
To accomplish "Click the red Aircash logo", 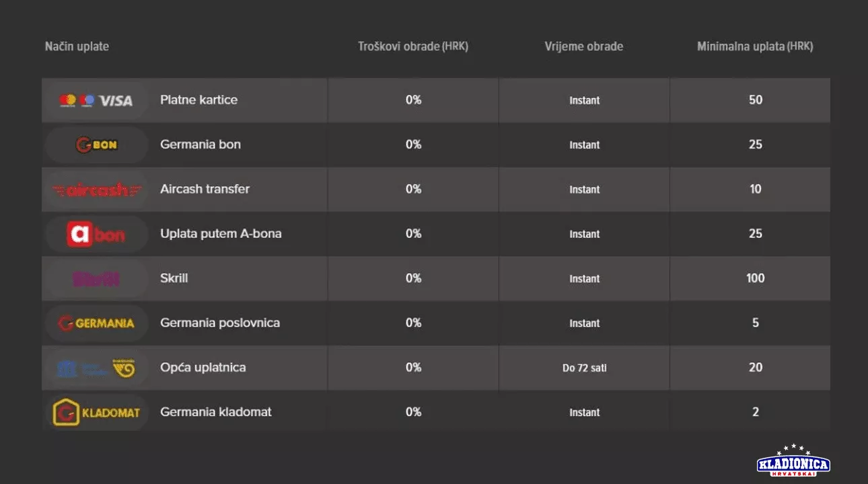I will (96, 190).
